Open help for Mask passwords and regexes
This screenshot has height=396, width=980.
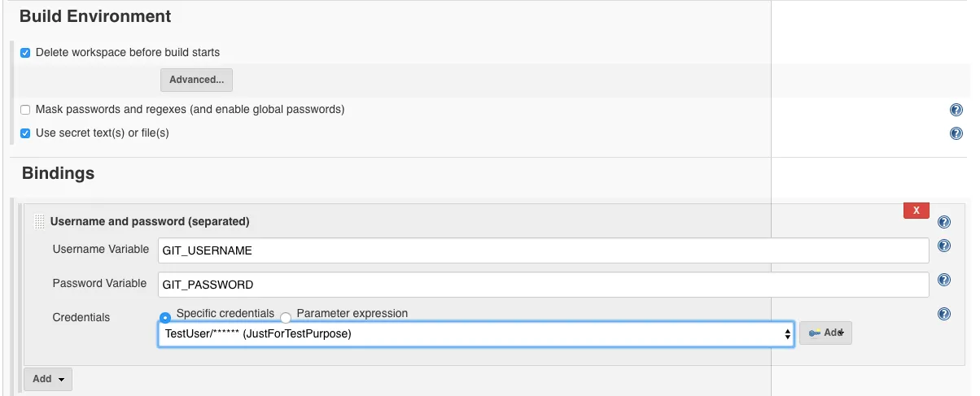[x=956, y=110]
